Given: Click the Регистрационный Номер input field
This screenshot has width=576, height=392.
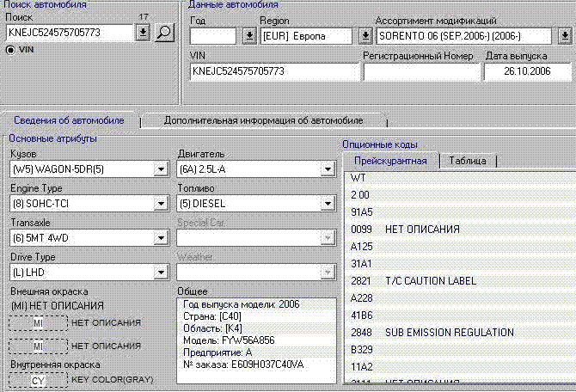Looking at the screenshot, I should tap(419, 71).
